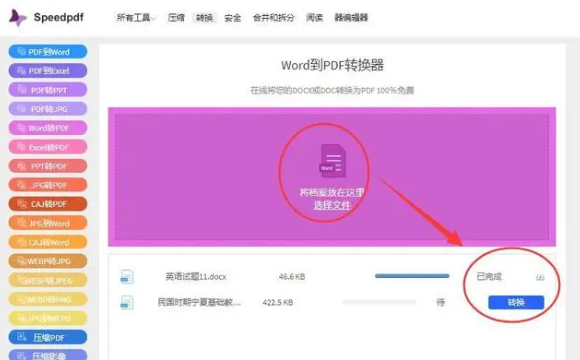
Task: Click the completed progress bar for 英语试题11.docx
Action: tap(412, 276)
